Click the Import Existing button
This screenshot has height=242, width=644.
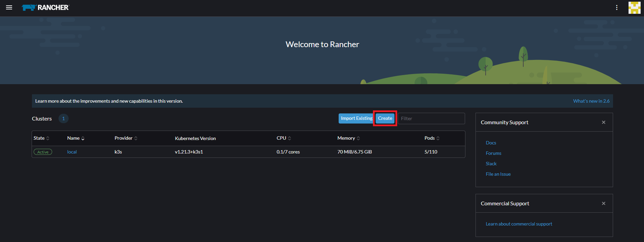(x=356, y=118)
